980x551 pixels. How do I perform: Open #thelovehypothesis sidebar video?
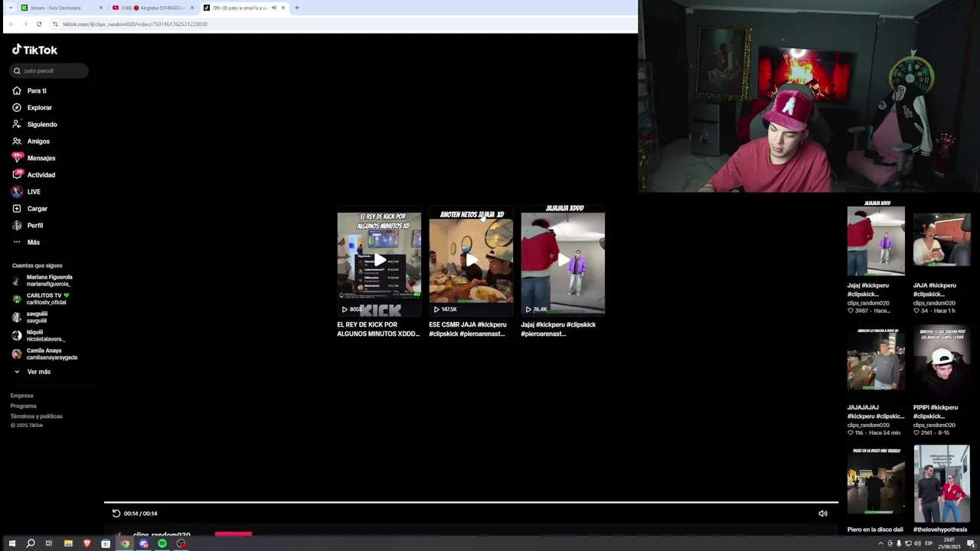click(x=942, y=484)
